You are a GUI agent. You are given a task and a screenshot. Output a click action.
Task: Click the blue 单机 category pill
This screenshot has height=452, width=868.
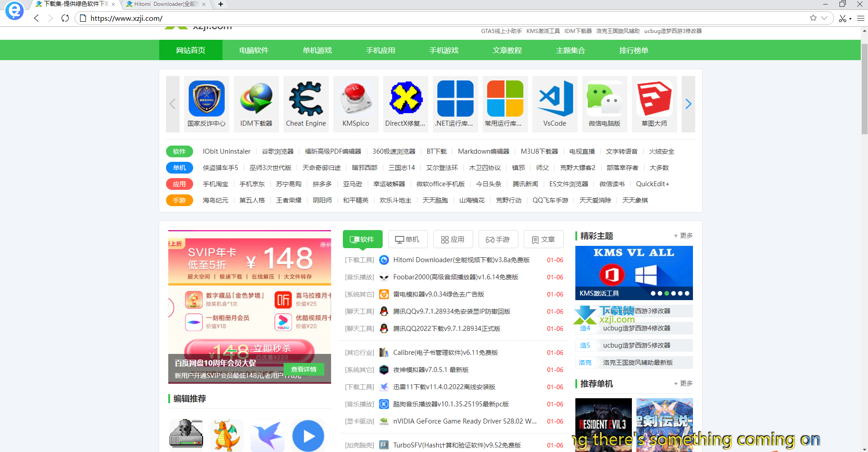pos(179,168)
